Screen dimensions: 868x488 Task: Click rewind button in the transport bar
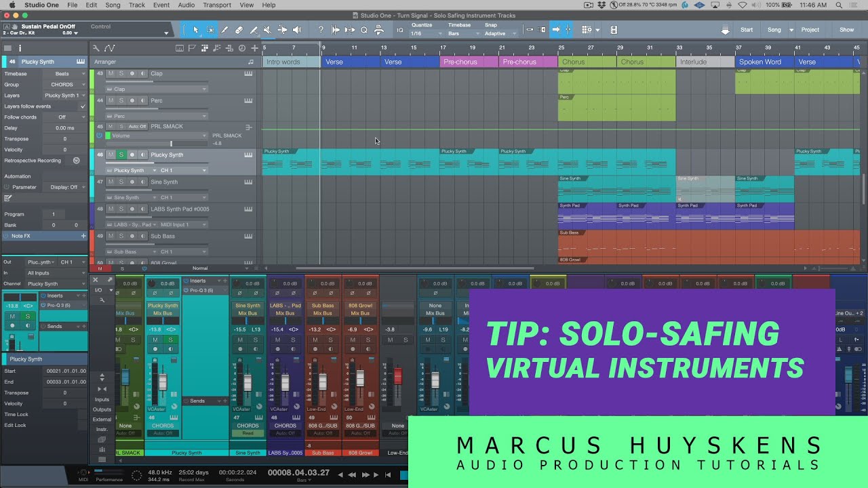click(353, 474)
